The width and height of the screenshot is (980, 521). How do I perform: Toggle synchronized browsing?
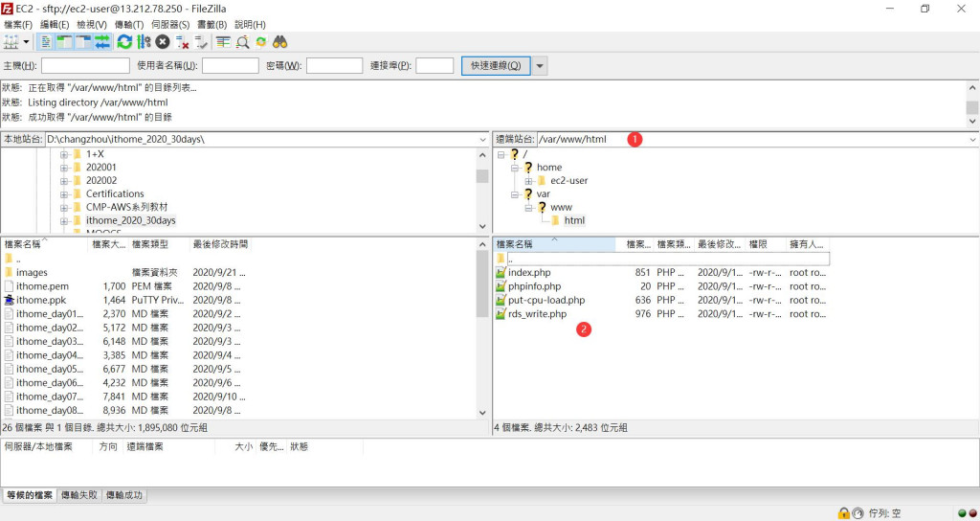tap(260, 42)
